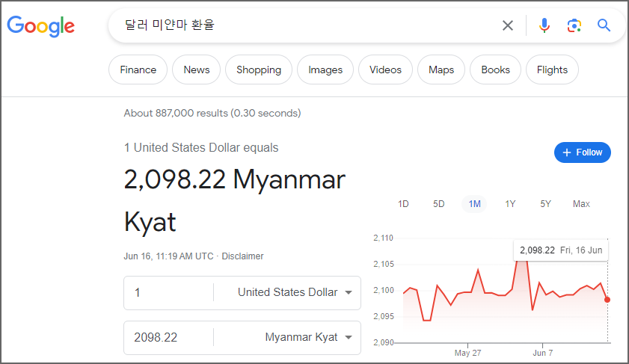Show the 5D chart range
The height and width of the screenshot is (364, 629).
[x=438, y=204]
